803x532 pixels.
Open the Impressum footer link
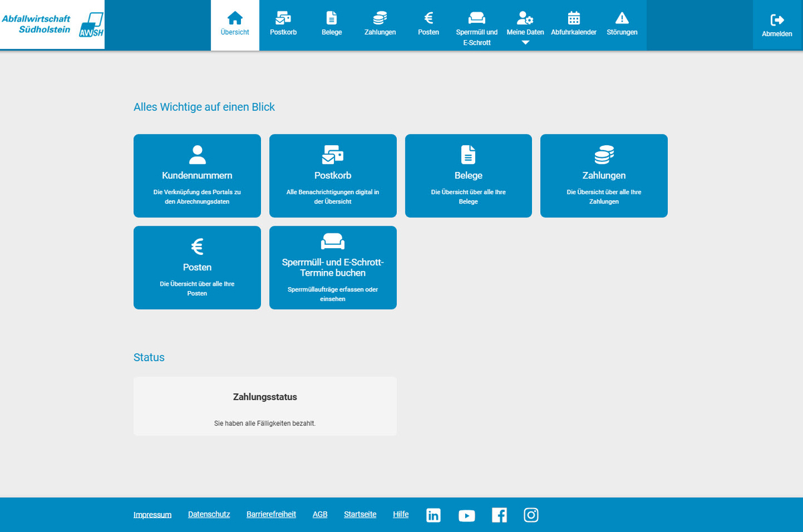tap(153, 515)
